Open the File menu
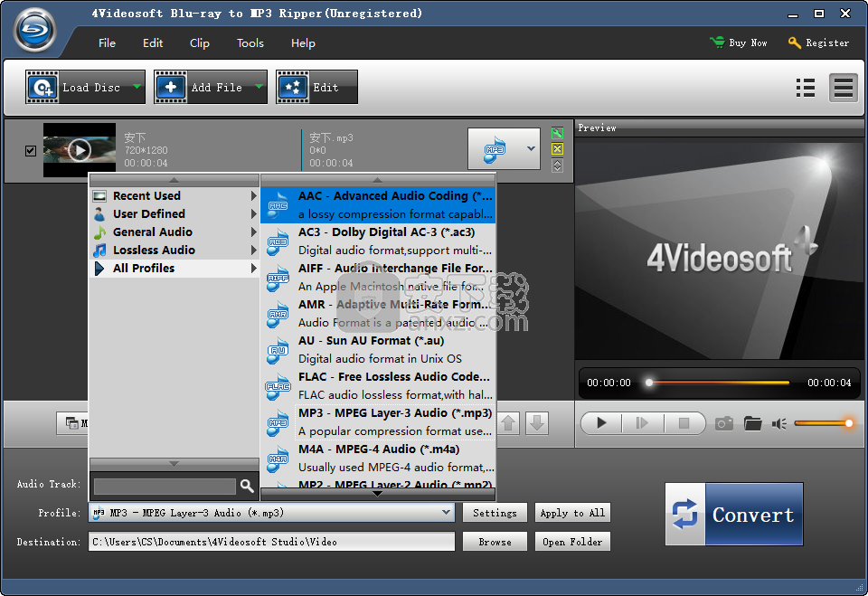Image resolution: width=868 pixels, height=596 pixels. click(107, 43)
